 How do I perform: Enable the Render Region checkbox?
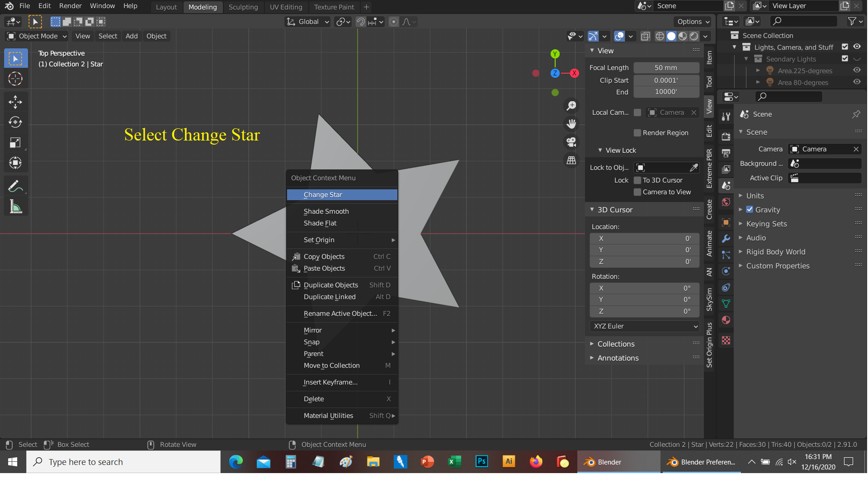[x=637, y=133]
